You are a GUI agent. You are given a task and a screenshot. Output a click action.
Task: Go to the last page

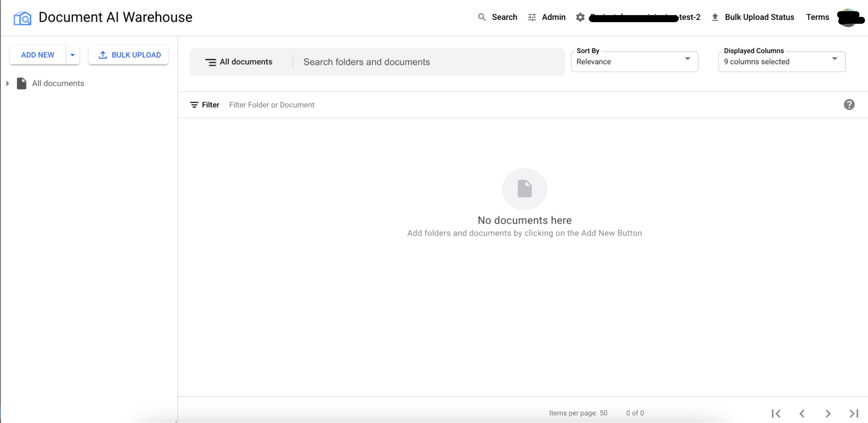pos(854,413)
